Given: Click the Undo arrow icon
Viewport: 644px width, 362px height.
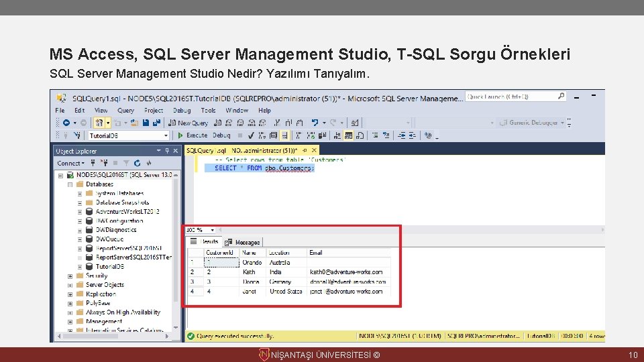Looking at the screenshot, I should [315, 123].
